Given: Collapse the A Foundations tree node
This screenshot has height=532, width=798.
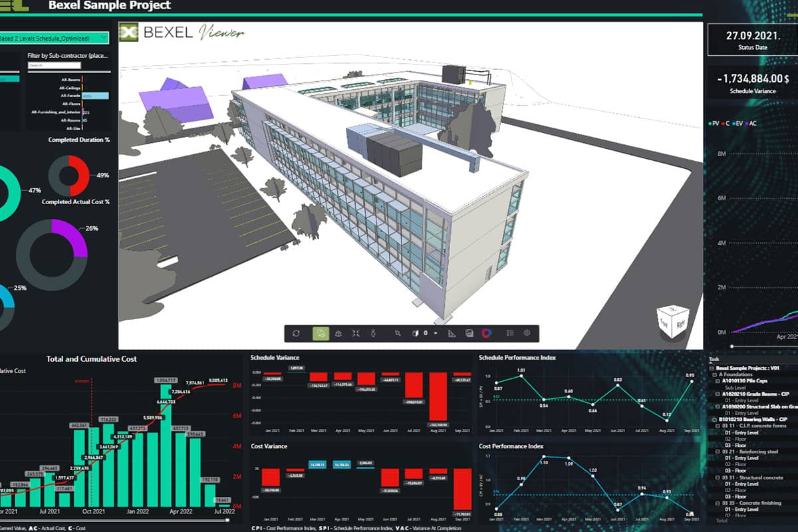Looking at the screenshot, I should 716,375.
